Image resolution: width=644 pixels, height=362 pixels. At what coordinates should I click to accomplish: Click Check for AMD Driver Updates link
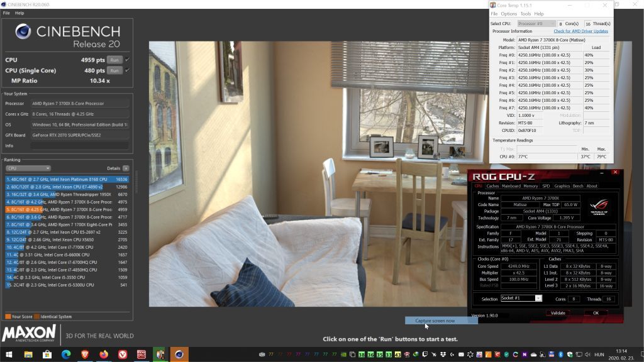[580, 31]
